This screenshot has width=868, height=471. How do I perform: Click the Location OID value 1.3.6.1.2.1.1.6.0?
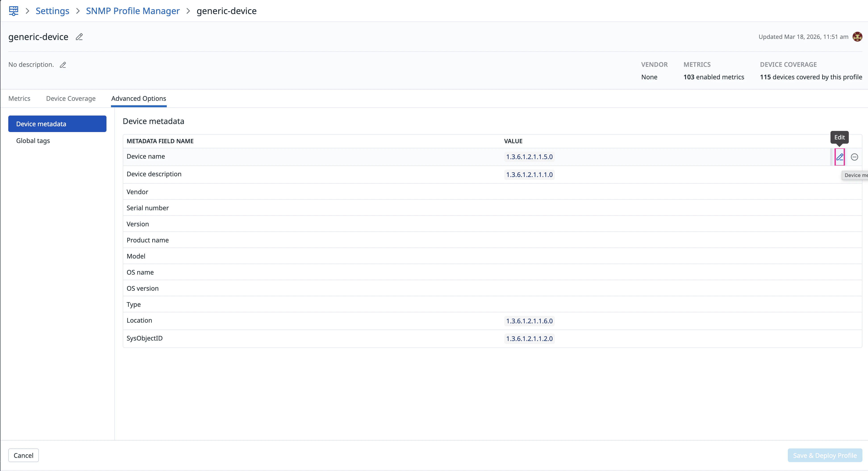(529, 321)
